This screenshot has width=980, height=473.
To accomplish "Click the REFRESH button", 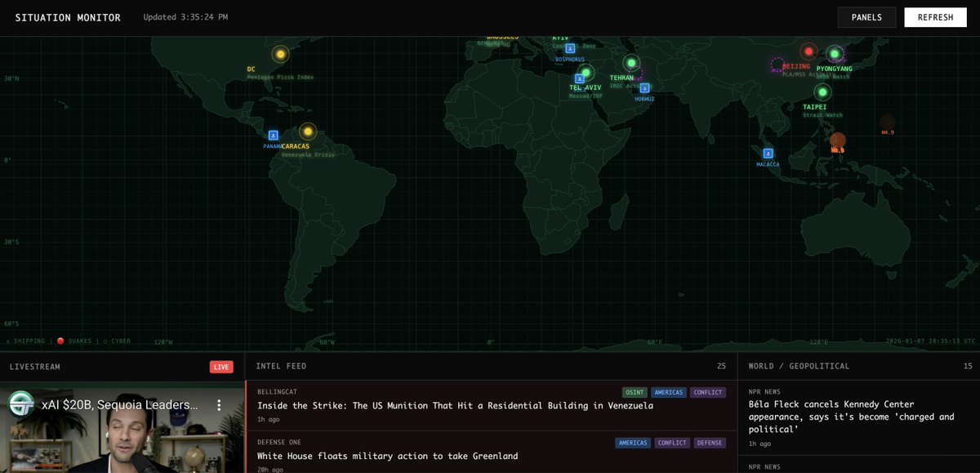I will [935, 16].
